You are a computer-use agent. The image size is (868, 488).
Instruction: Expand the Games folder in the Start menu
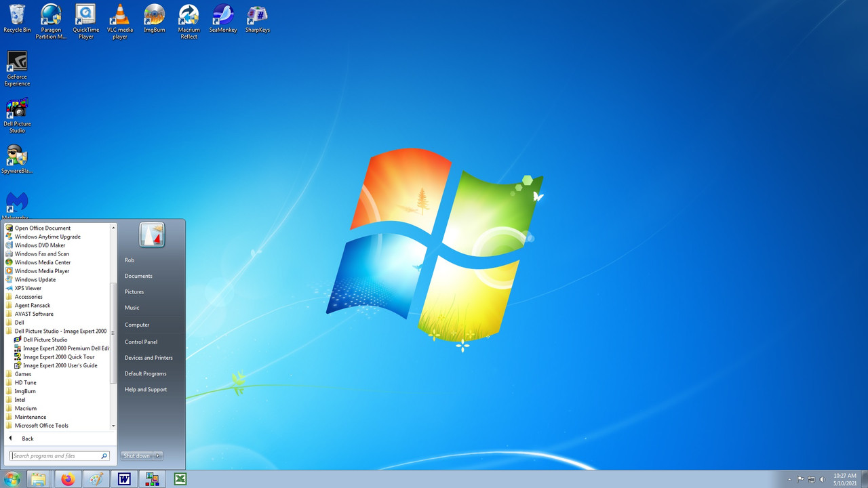[22, 373]
